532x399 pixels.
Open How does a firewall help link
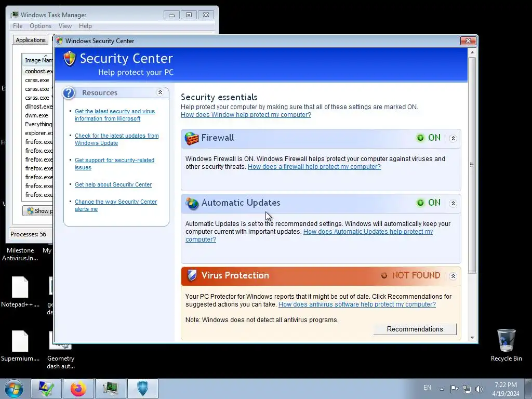(x=314, y=167)
